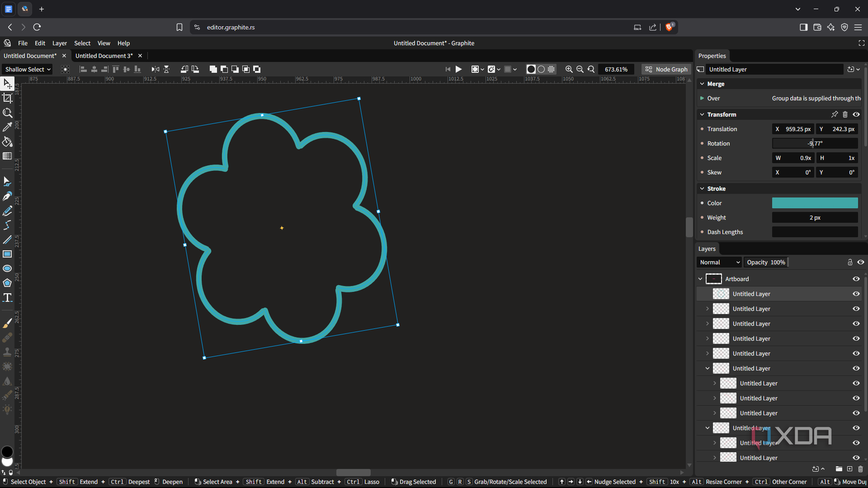Toggle the overlays button
This screenshot has width=868, height=488.
(x=475, y=69)
